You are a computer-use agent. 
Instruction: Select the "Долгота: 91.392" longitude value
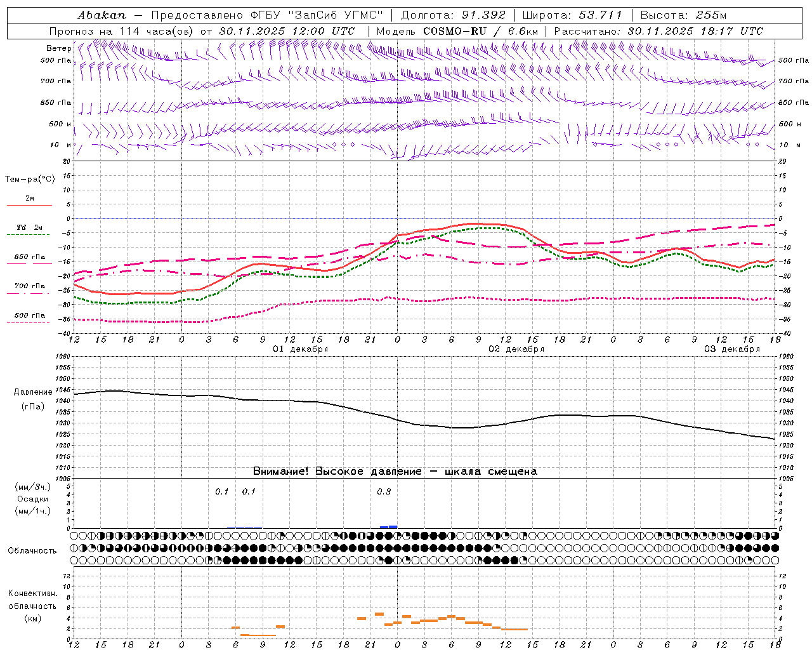pos(454,15)
